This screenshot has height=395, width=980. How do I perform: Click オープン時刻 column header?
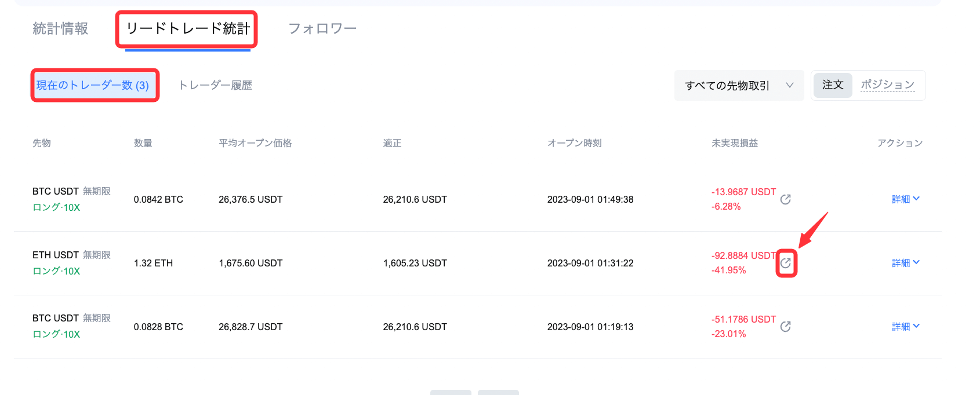point(575,143)
